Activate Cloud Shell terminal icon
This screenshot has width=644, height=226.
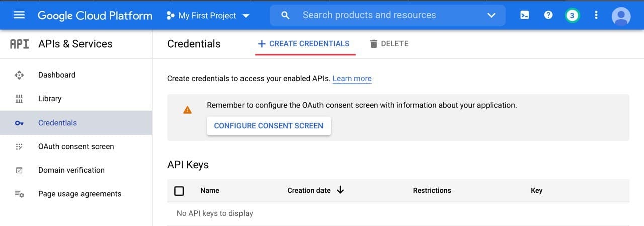click(524, 15)
